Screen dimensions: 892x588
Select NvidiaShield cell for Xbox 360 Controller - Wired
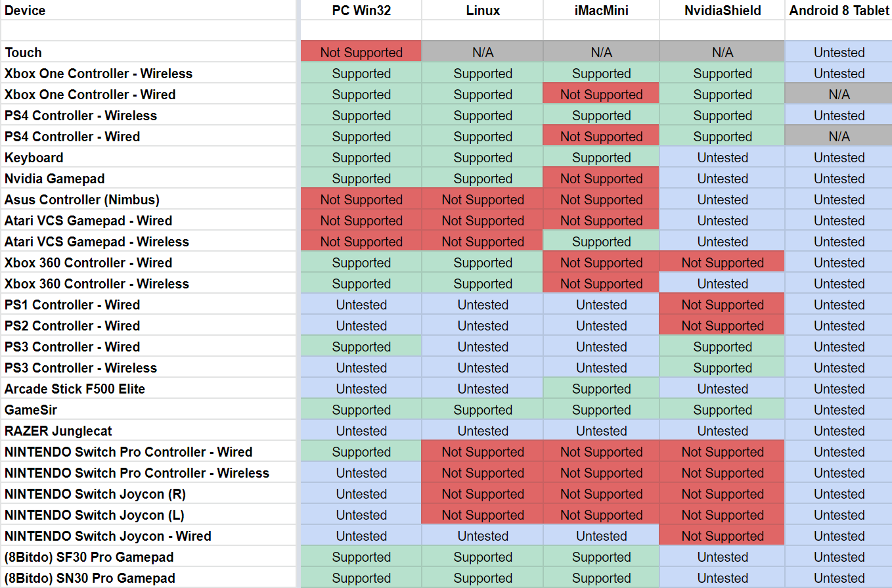[722, 263]
